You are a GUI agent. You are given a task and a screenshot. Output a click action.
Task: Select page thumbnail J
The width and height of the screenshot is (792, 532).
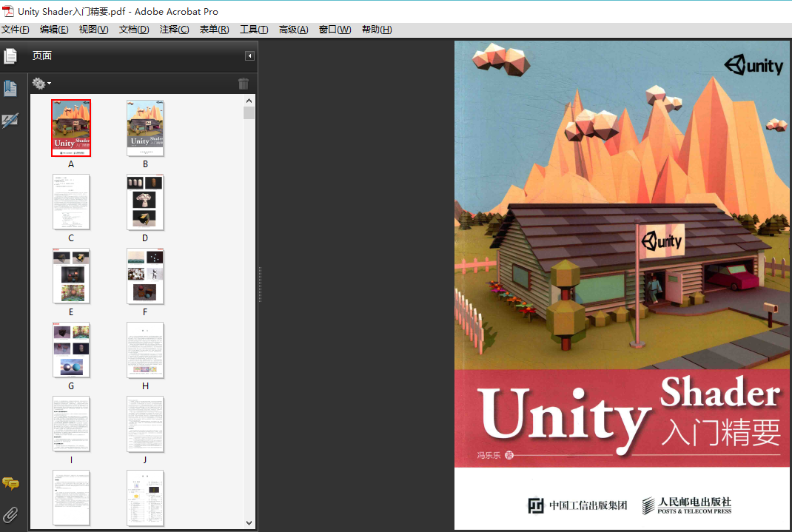(146, 424)
